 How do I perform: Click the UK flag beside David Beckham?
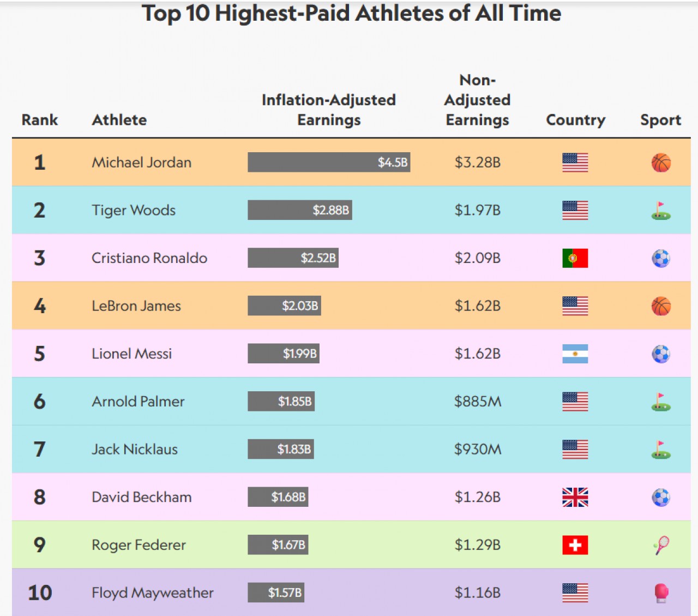575,497
